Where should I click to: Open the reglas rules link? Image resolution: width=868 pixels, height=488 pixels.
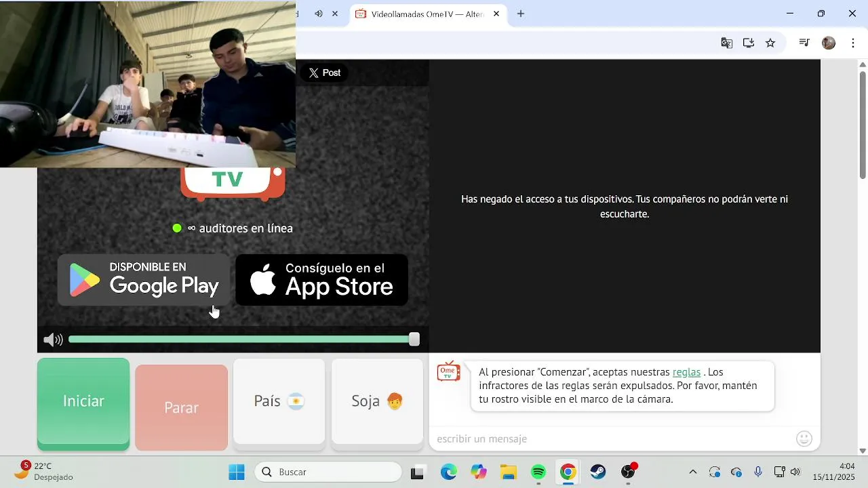click(686, 372)
